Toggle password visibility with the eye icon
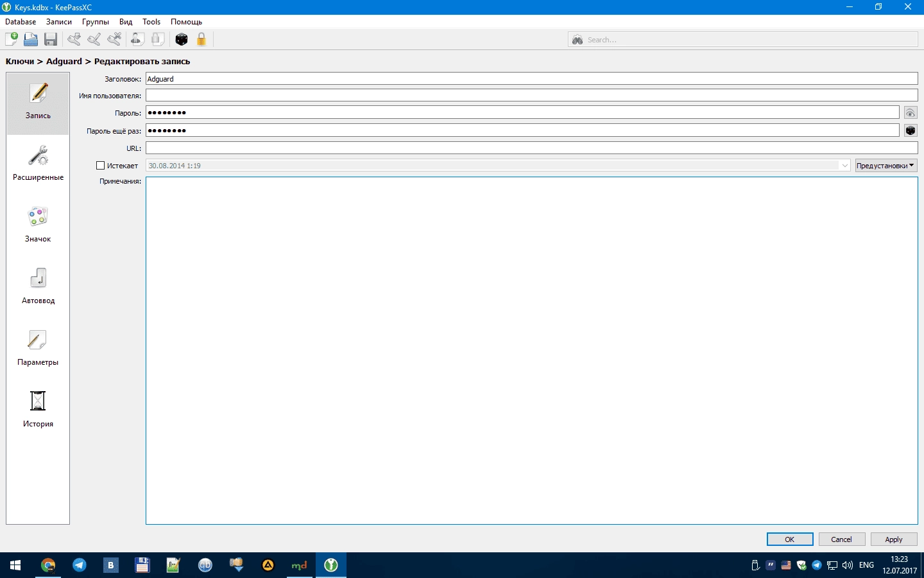924x578 pixels. point(911,112)
